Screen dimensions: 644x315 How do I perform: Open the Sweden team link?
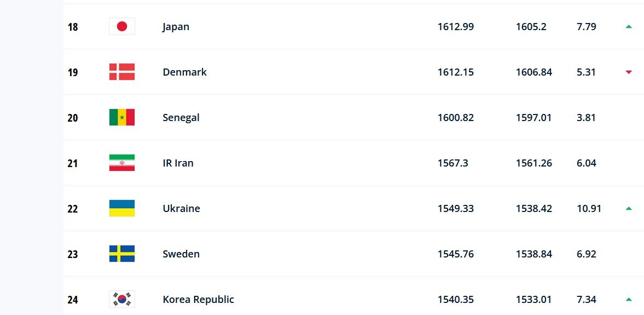(181, 254)
